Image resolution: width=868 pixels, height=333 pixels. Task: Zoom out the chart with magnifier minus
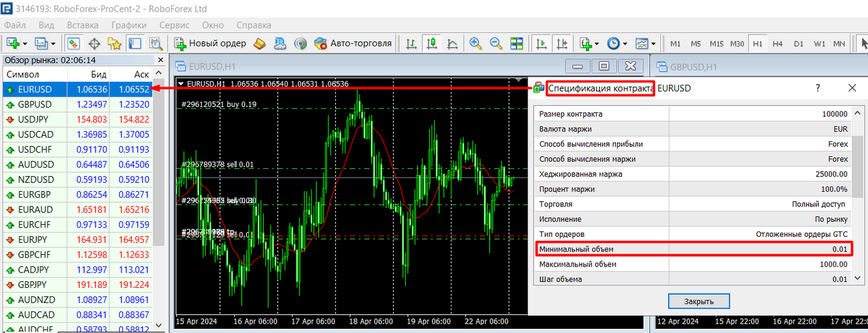(496, 43)
